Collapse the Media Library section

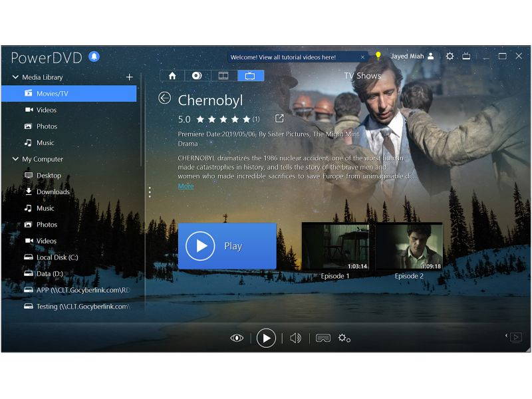click(x=15, y=77)
